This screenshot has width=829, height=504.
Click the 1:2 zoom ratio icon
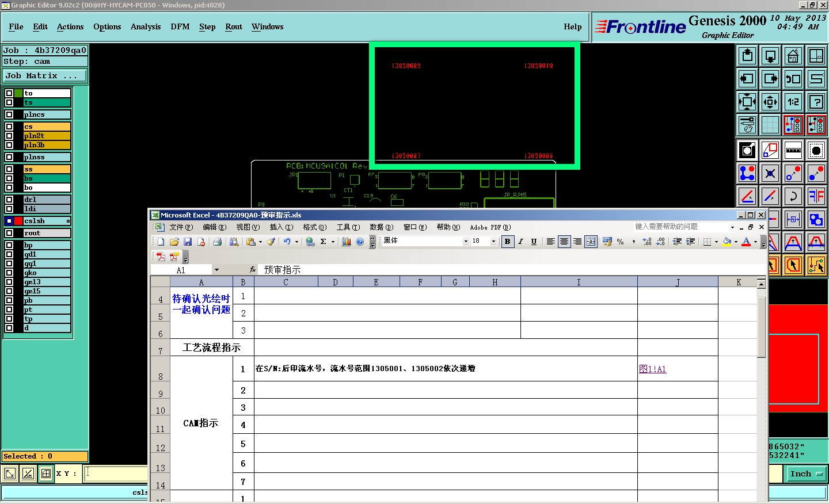click(x=793, y=102)
